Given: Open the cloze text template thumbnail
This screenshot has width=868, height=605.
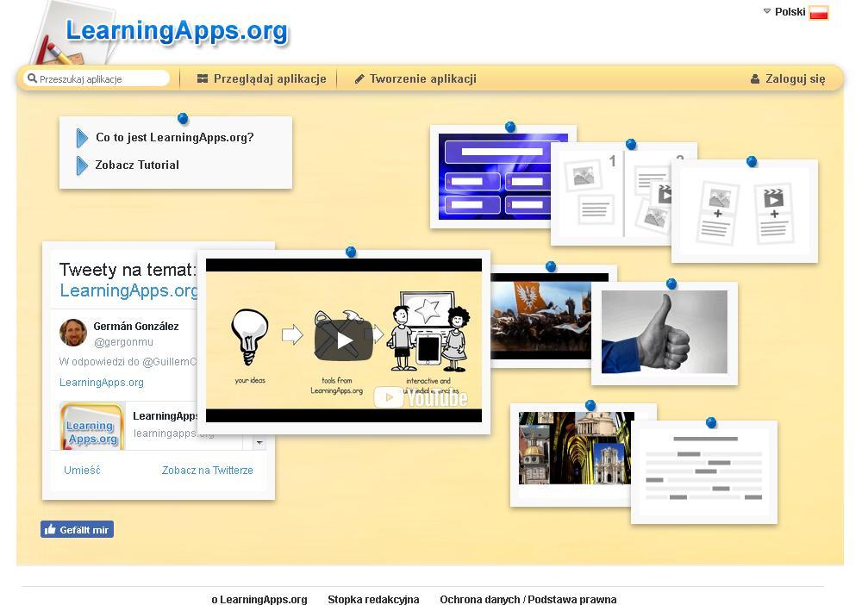Looking at the screenshot, I should (704, 472).
